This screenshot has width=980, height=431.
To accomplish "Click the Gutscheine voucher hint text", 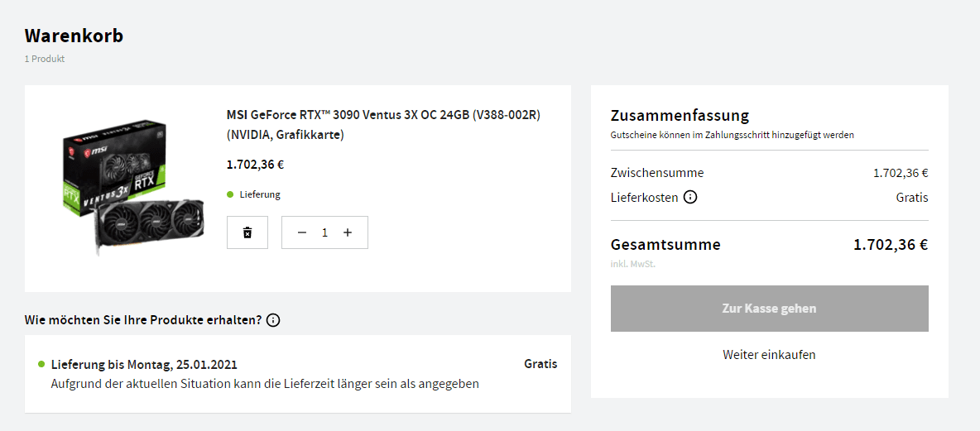I will [732, 134].
